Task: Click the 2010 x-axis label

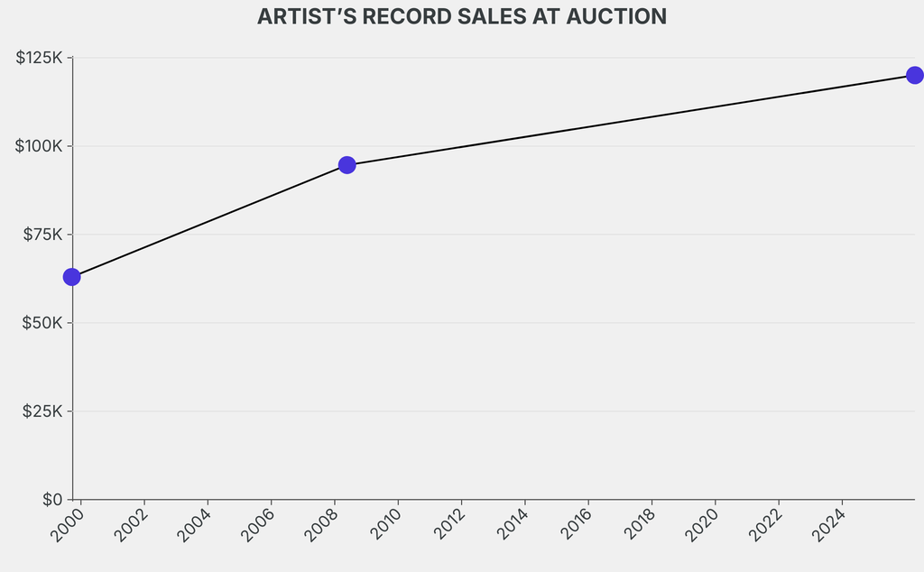Action: tap(384, 525)
